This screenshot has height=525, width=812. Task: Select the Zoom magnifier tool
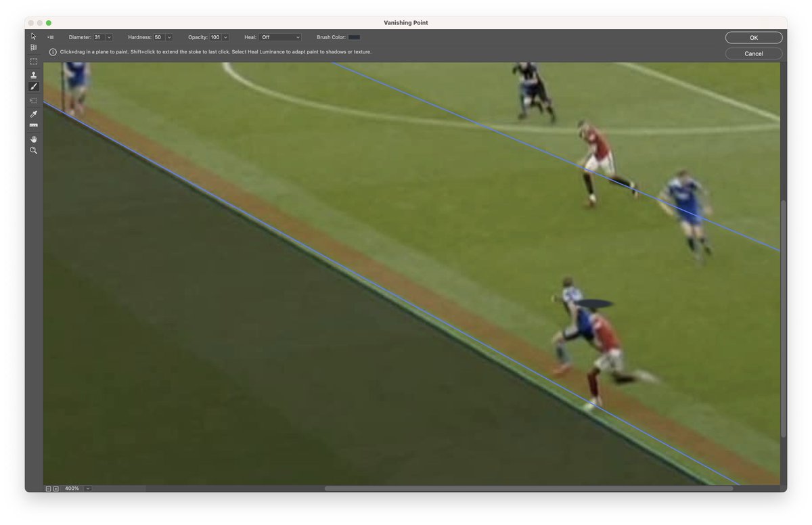33,150
